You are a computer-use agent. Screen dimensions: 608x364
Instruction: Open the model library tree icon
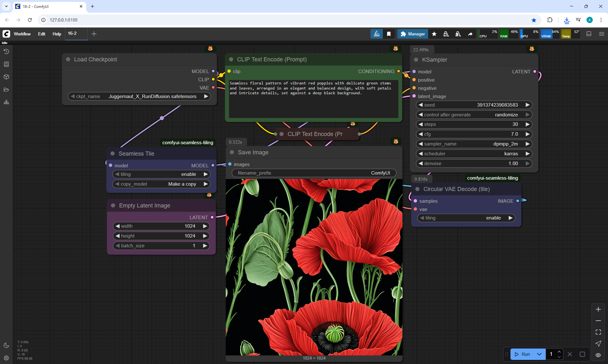(x=6, y=102)
